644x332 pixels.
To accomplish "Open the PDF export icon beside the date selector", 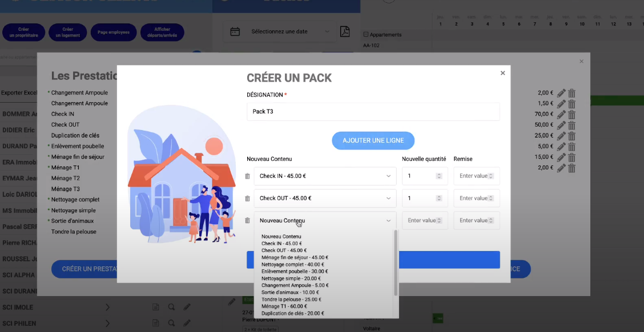I will tap(345, 31).
